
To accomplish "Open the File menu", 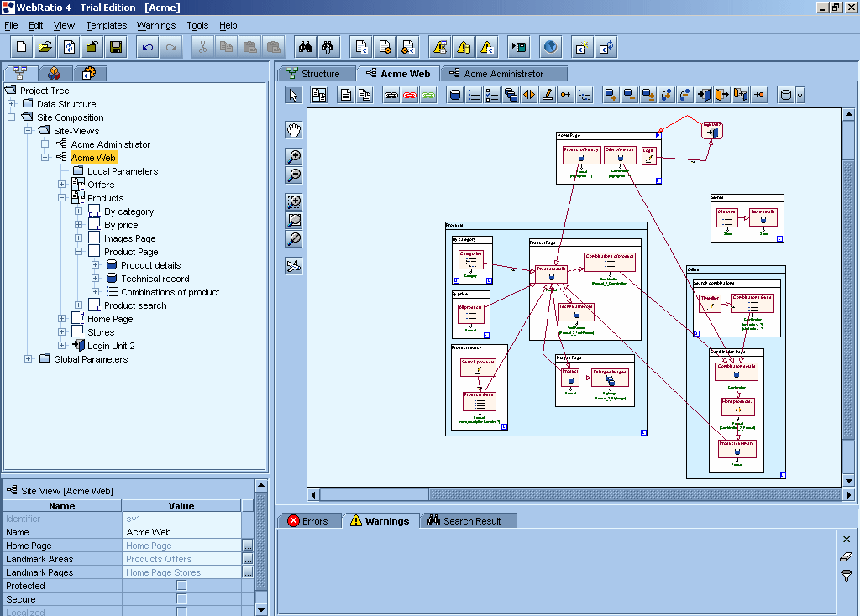I will (11, 25).
